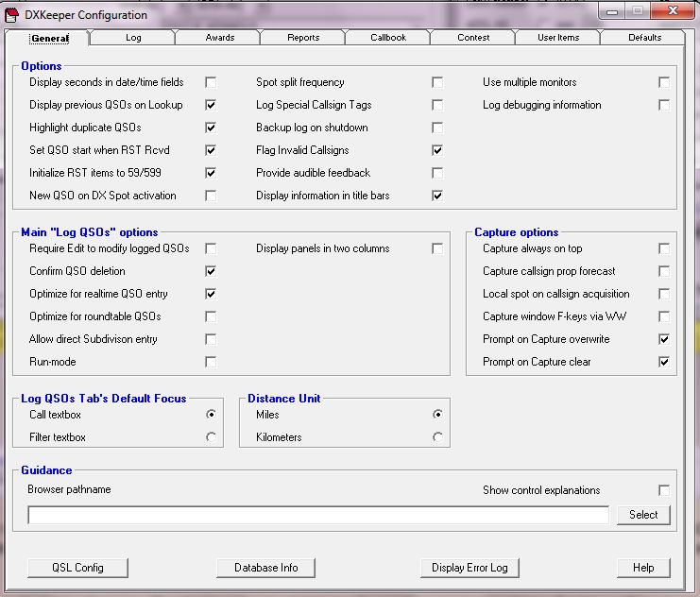Turn on Backup log on shutdown

[x=437, y=128]
